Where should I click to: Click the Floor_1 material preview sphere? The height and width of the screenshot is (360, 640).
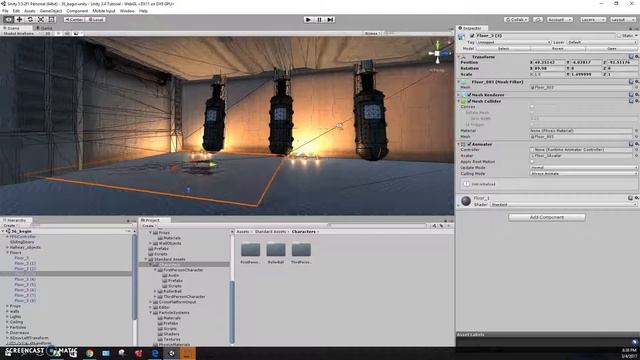click(x=466, y=201)
